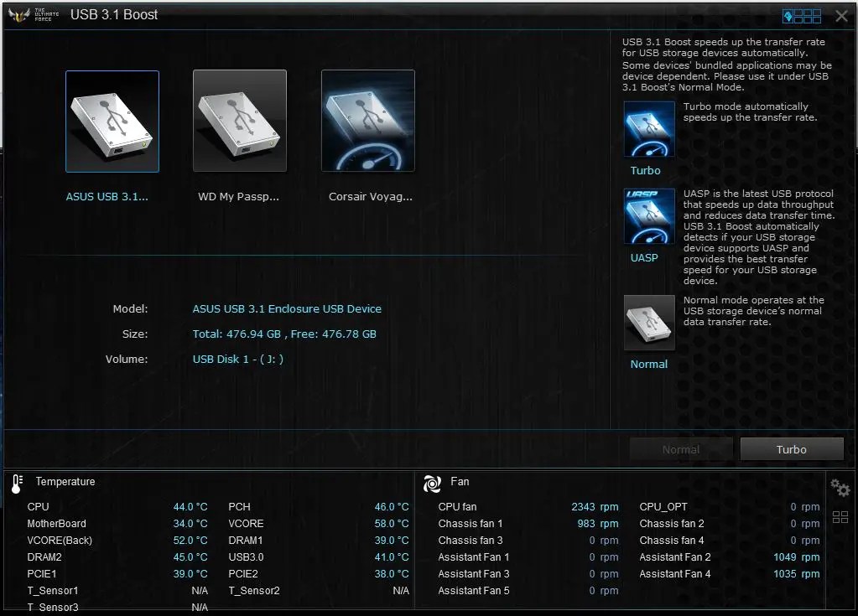Click the grid layout icon below the gear

point(840,517)
